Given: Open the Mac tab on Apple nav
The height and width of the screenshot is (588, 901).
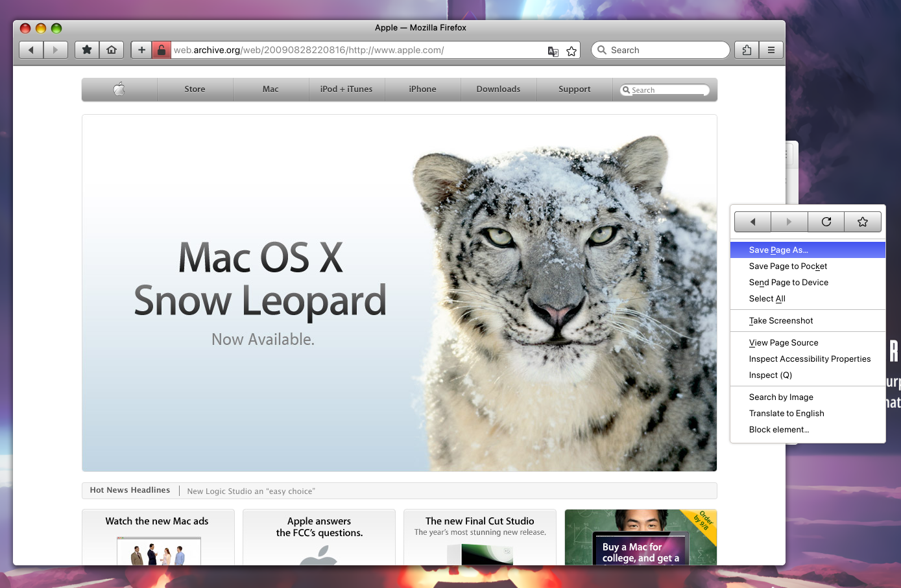Looking at the screenshot, I should pos(270,89).
